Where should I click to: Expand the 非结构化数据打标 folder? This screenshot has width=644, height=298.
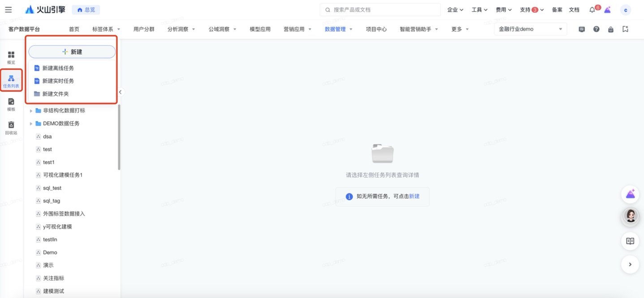pyautogui.click(x=31, y=111)
